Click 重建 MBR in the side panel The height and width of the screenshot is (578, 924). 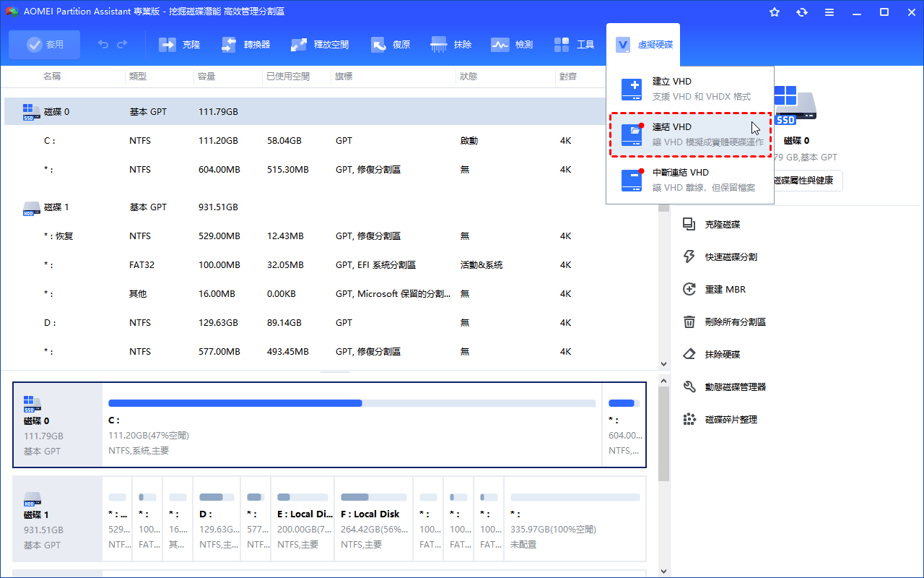point(714,290)
